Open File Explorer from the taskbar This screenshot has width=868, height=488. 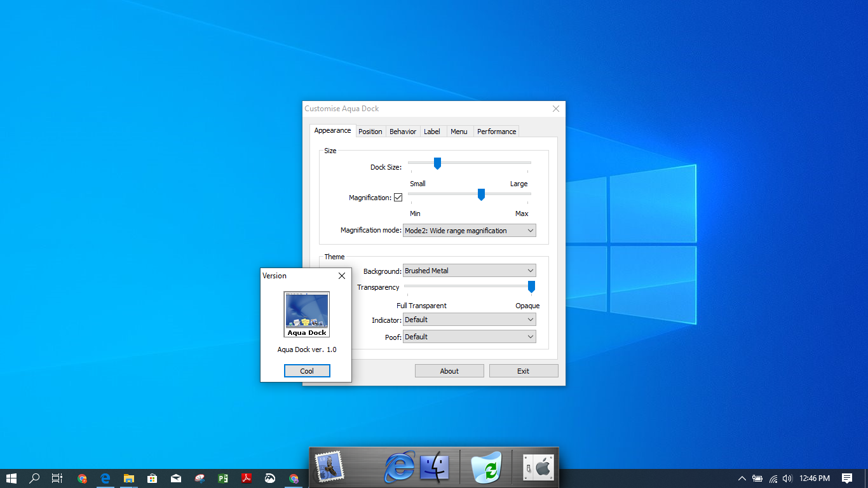tap(129, 478)
